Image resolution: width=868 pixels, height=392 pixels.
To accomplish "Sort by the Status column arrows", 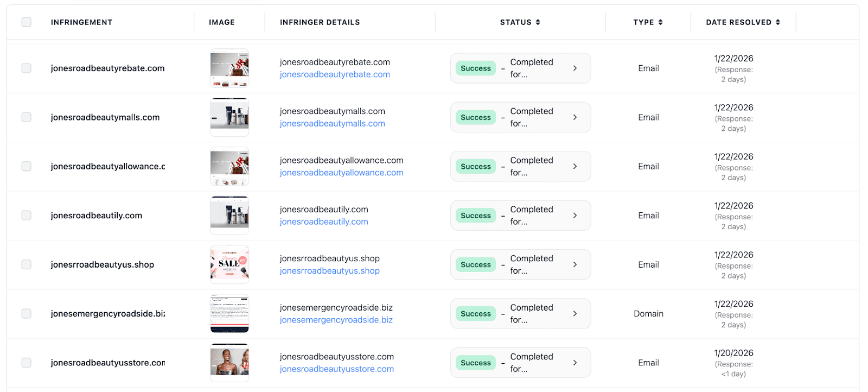I will pyautogui.click(x=538, y=22).
